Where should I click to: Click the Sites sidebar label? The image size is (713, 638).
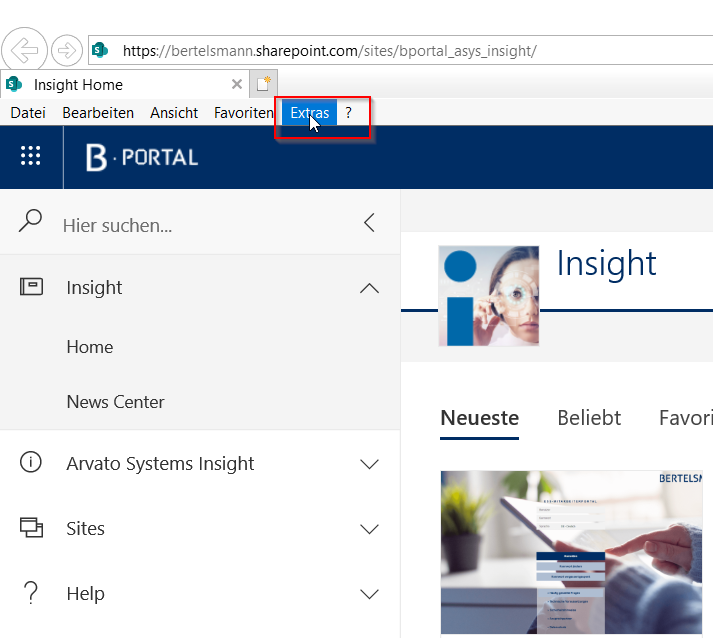(x=85, y=529)
